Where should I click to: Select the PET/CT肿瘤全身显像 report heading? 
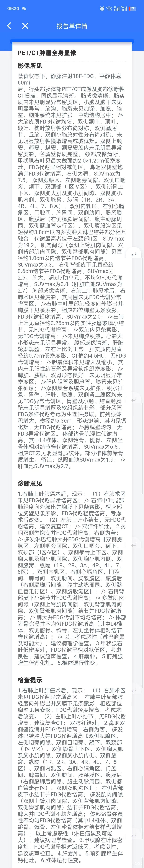47,53
